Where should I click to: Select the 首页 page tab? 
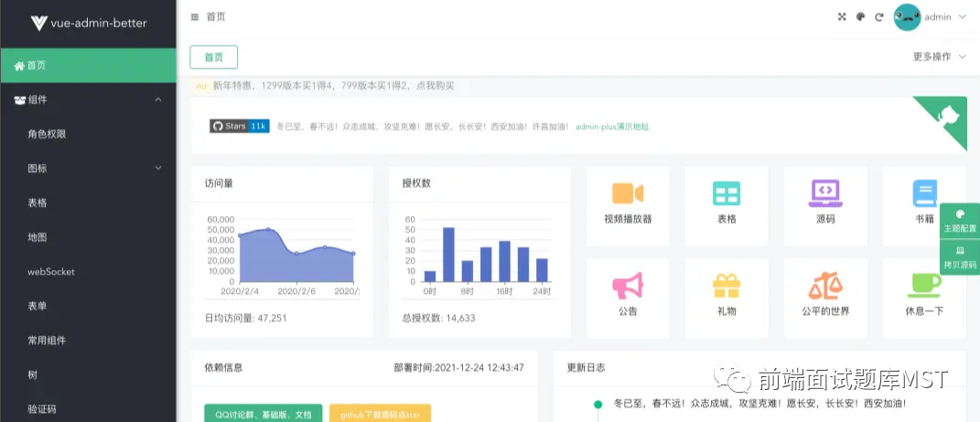click(214, 57)
